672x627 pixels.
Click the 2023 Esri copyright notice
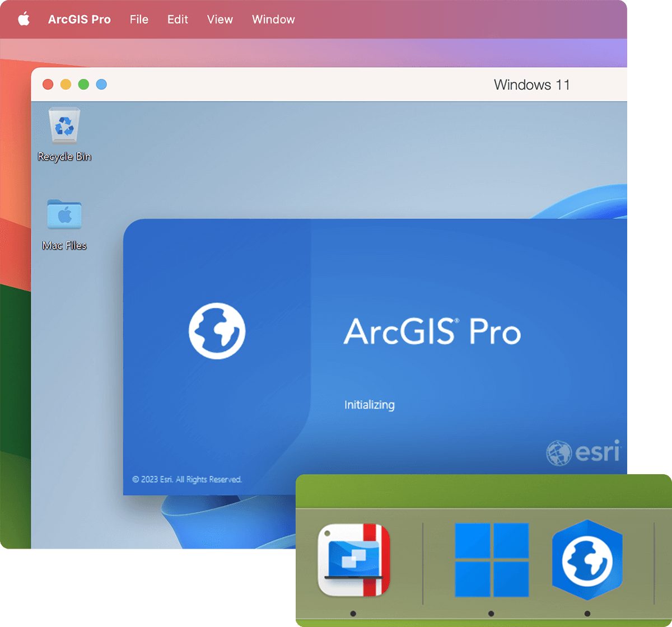187,479
